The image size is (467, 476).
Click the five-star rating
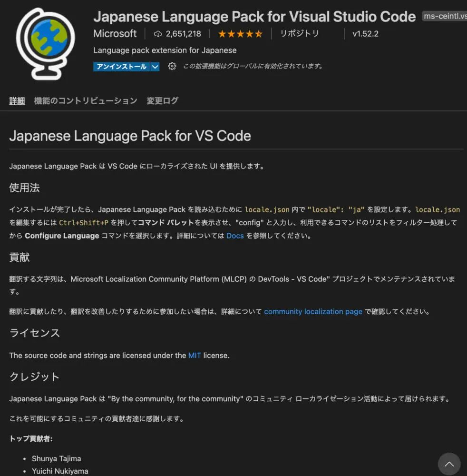[x=240, y=34]
